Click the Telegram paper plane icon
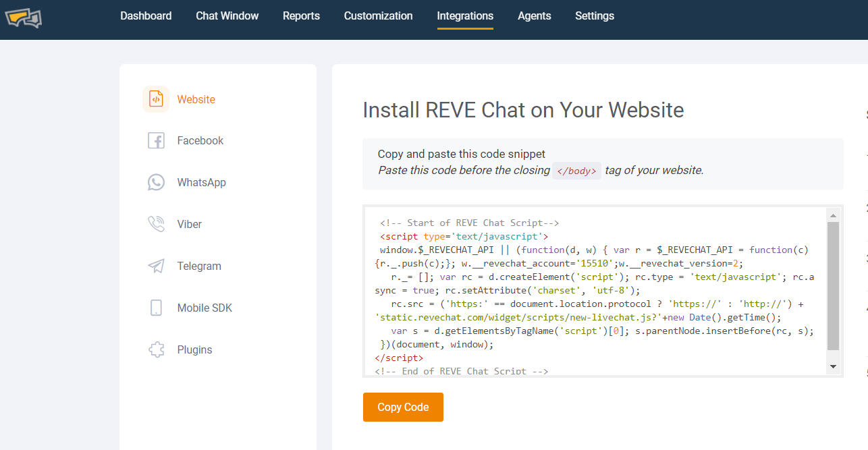This screenshot has width=868, height=450. [156, 266]
